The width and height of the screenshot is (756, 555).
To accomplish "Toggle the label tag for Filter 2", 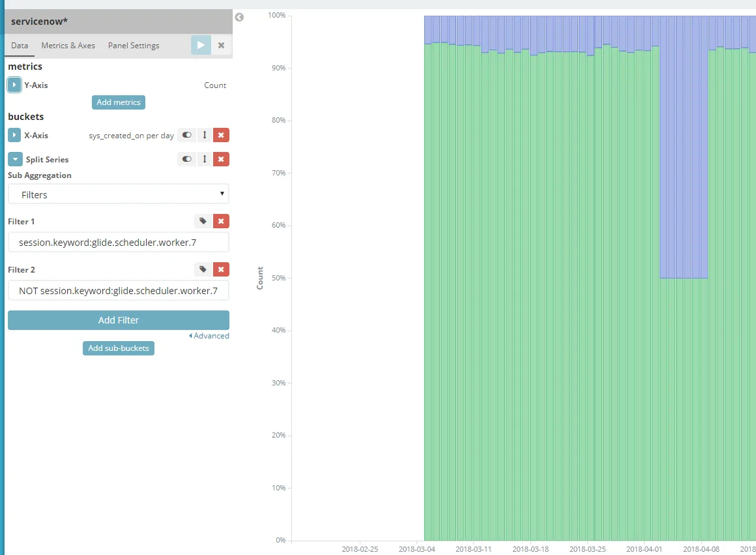I will (203, 269).
